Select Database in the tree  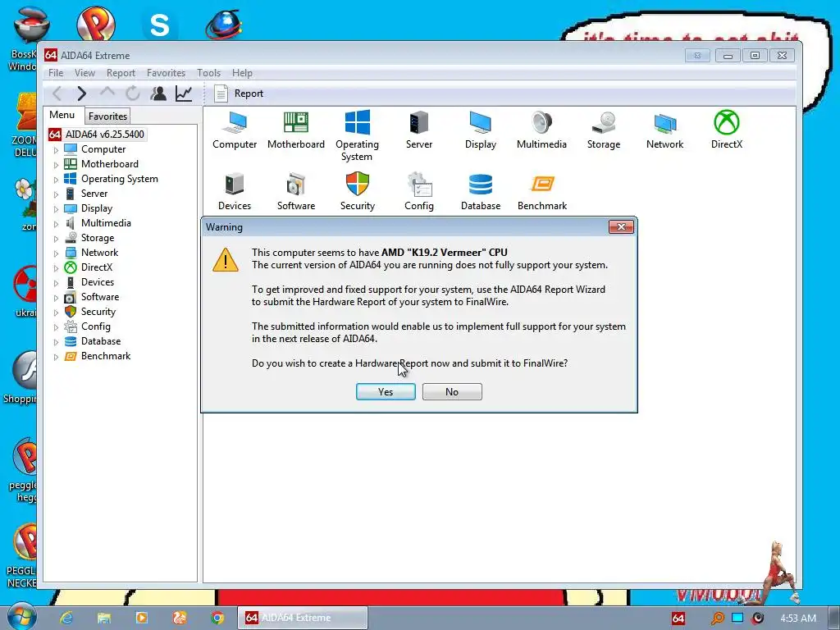(x=101, y=341)
